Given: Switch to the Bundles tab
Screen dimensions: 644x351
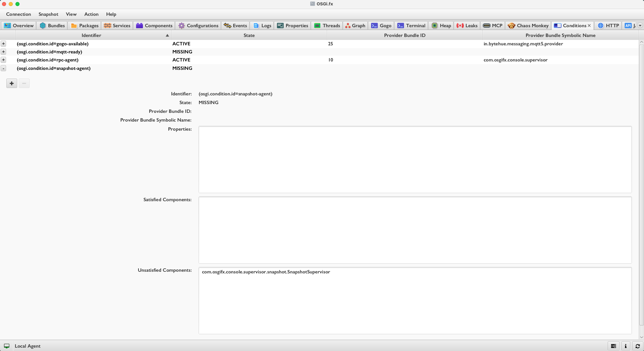Looking at the screenshot, I should 52,26.
